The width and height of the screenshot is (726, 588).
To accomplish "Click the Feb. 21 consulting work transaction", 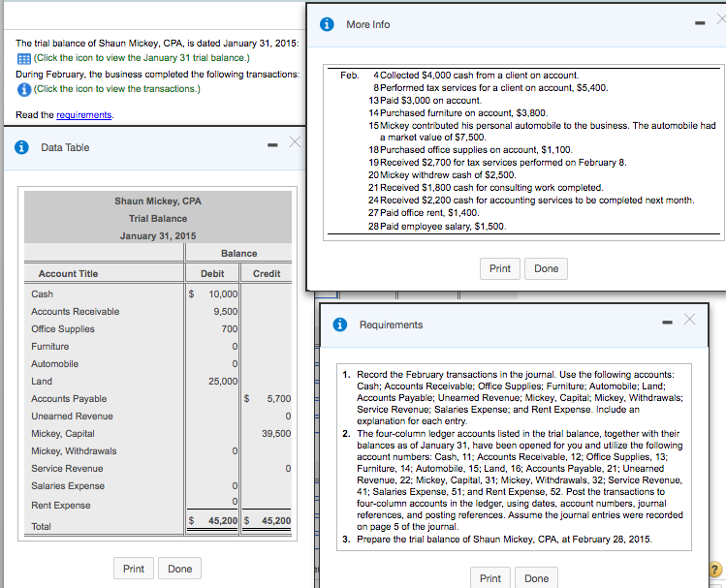I will [487, 188].
